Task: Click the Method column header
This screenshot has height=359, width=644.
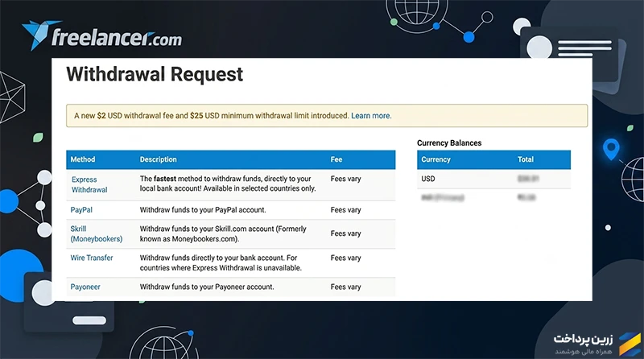Action: click(83, 159)
